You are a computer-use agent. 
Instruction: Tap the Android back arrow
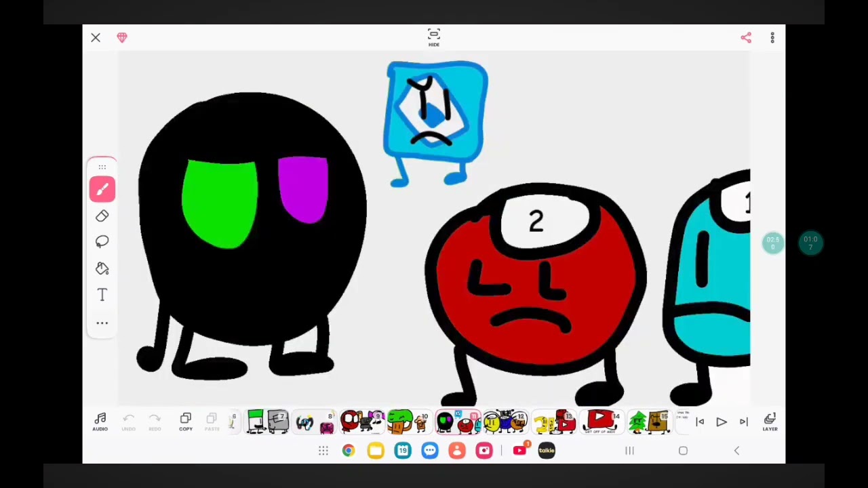coord(736,451)
